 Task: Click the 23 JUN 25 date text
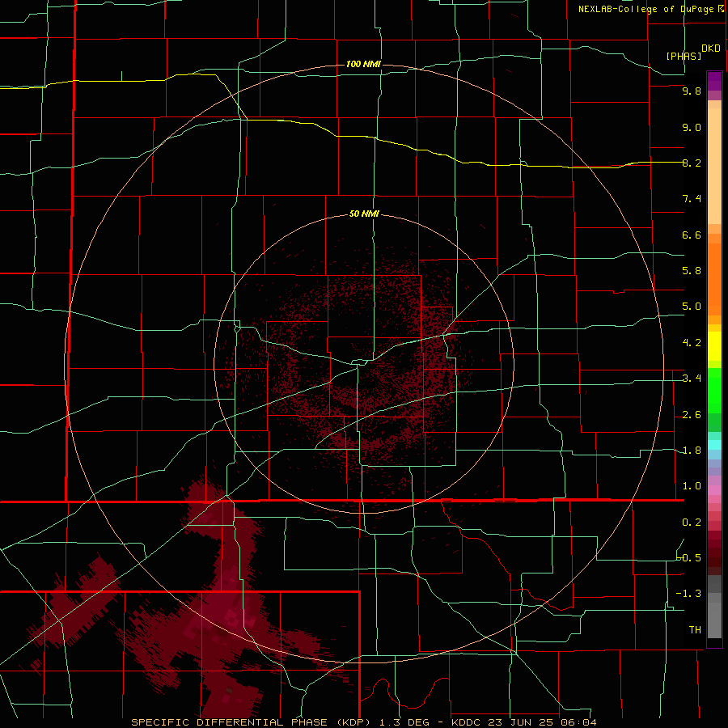click(x=521, y=722)
